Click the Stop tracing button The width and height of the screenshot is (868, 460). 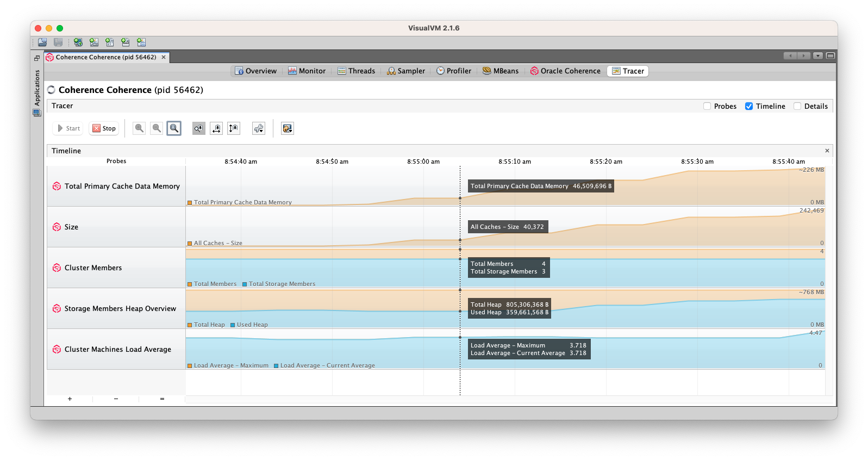coord(104,128)
